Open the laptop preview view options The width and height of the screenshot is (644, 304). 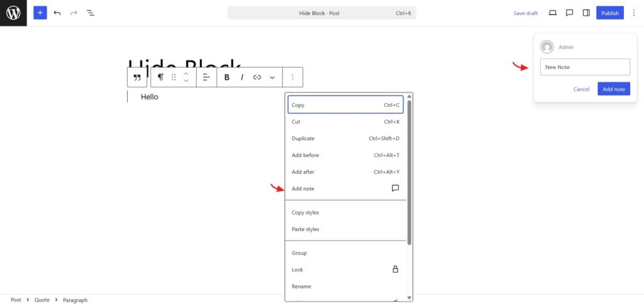(x=553, y=13)
